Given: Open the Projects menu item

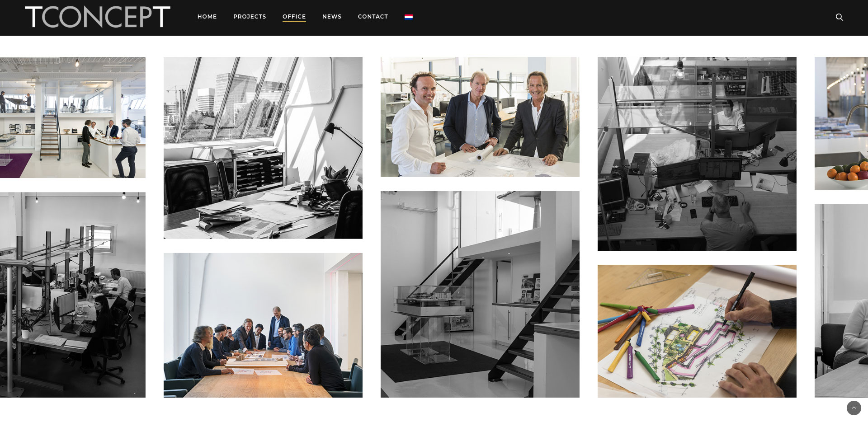Looking at the screenshot, I should point(250,17).
